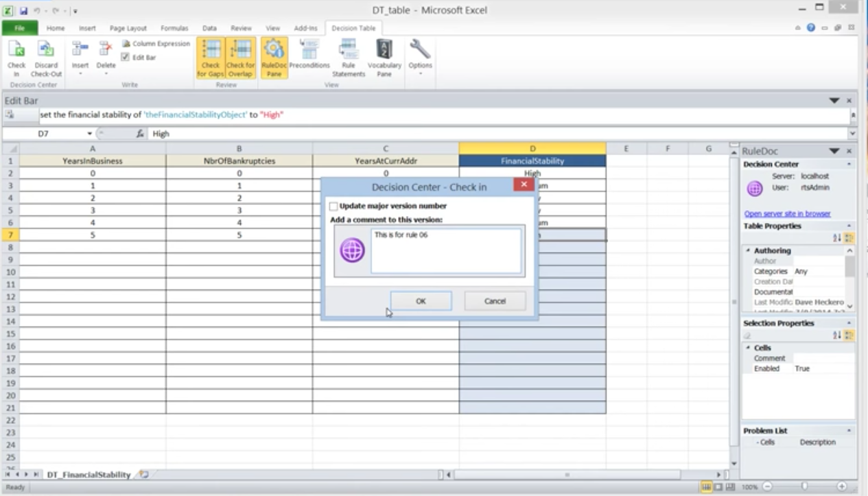Screen dimensions: 868x496
Task: Check Update major version number
Action: pyautogui.click(x=333, y=206)
